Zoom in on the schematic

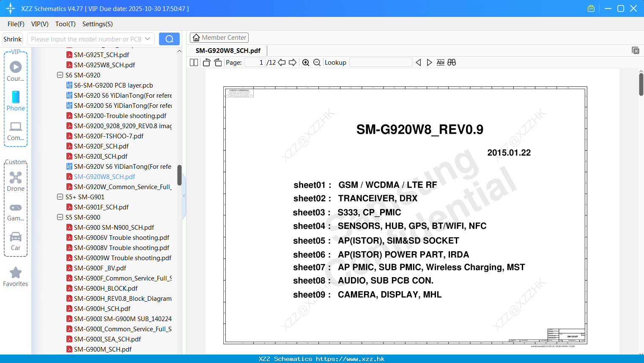point(306,63)
